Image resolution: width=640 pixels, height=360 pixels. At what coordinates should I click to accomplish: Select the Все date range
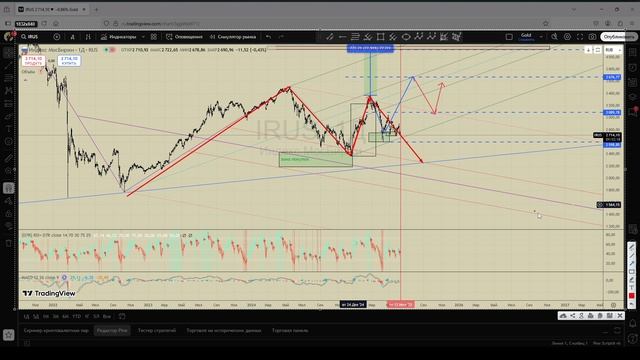click(107, 316)
